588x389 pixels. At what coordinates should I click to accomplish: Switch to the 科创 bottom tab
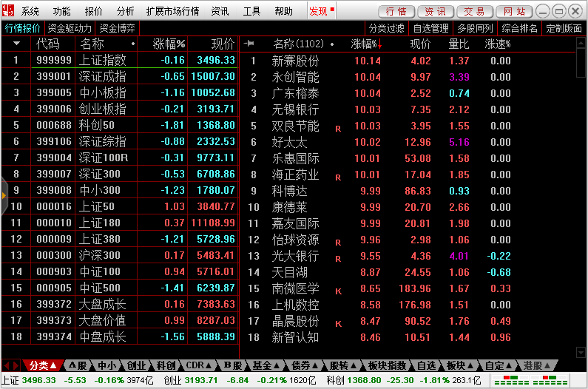point(166,365)
